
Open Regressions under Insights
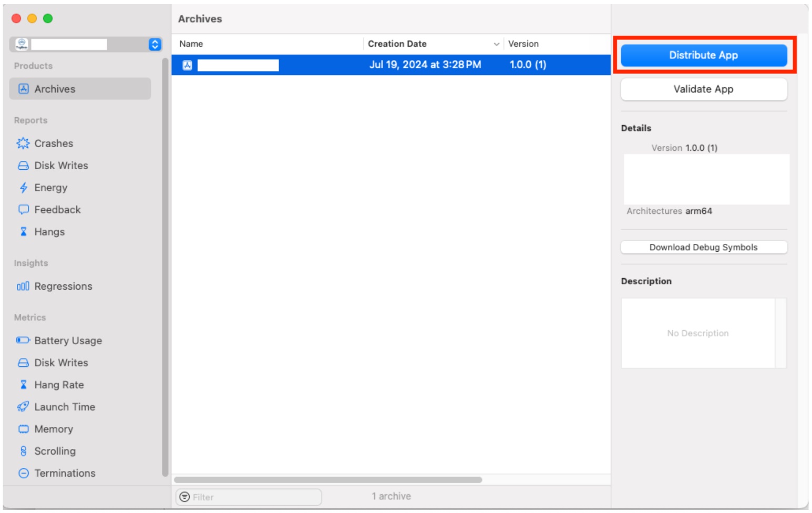point(64,286)
